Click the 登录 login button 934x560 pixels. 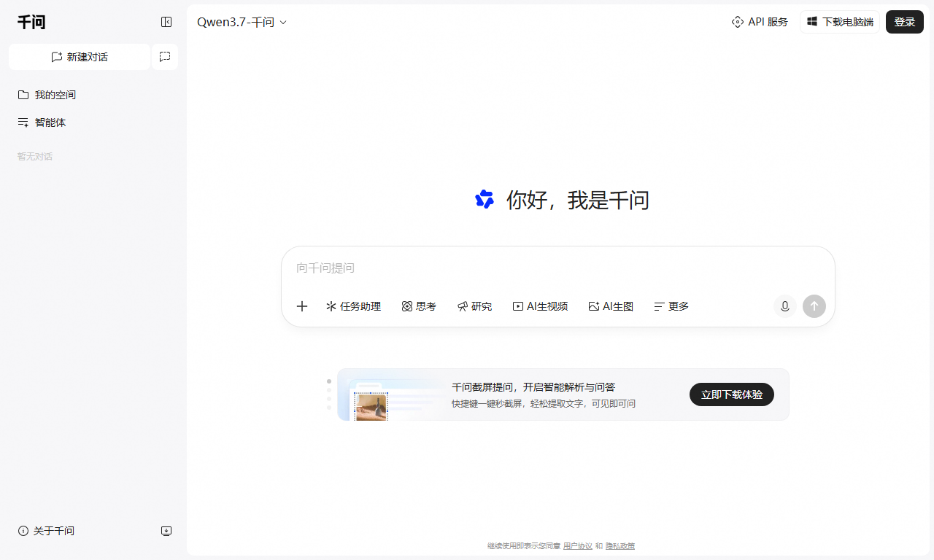[905, 22]
